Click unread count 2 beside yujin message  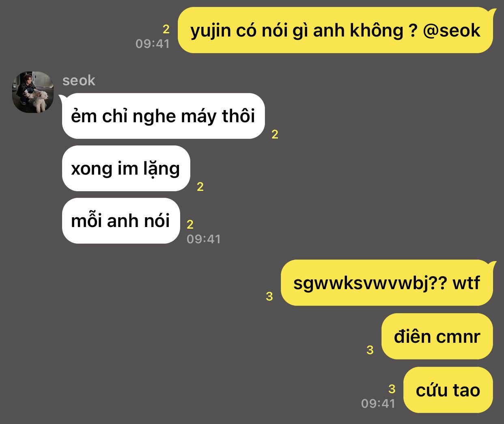pyautogui.click(x=166, y=29)
